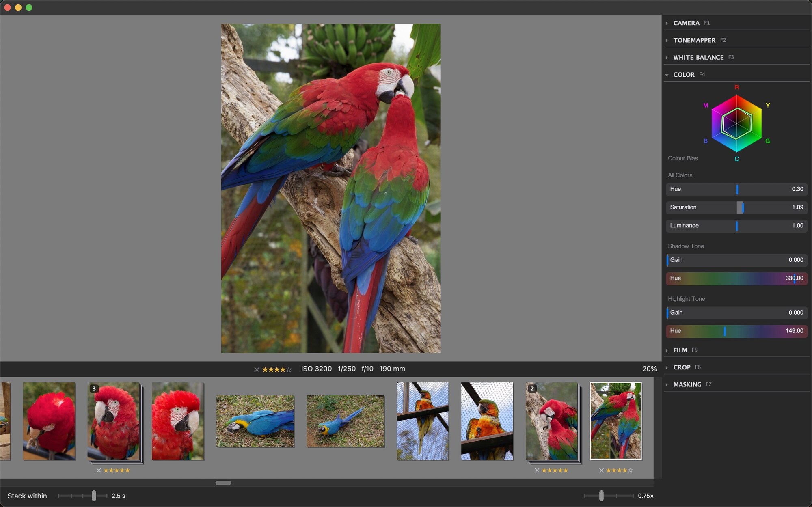This screenshot has width=812, height=507.
Task: Select the two macaws on branch thumbnail
Action: [x=616, y=421]
